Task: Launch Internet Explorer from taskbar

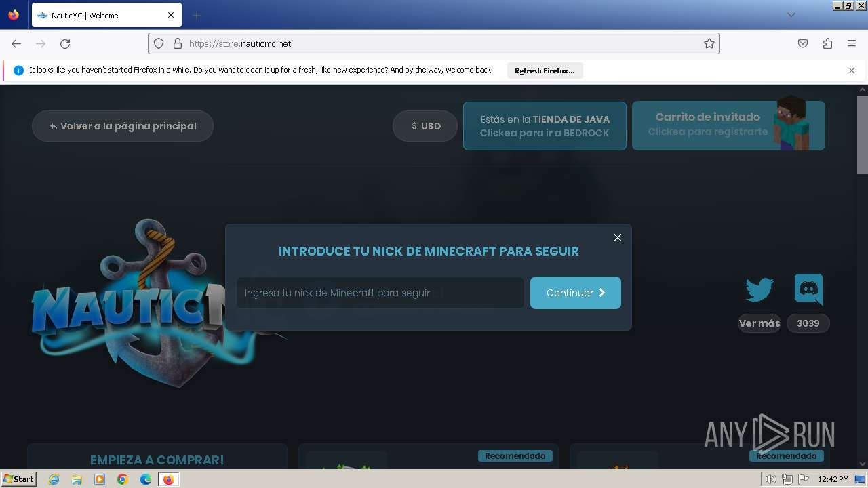Action: pos(54,479)
